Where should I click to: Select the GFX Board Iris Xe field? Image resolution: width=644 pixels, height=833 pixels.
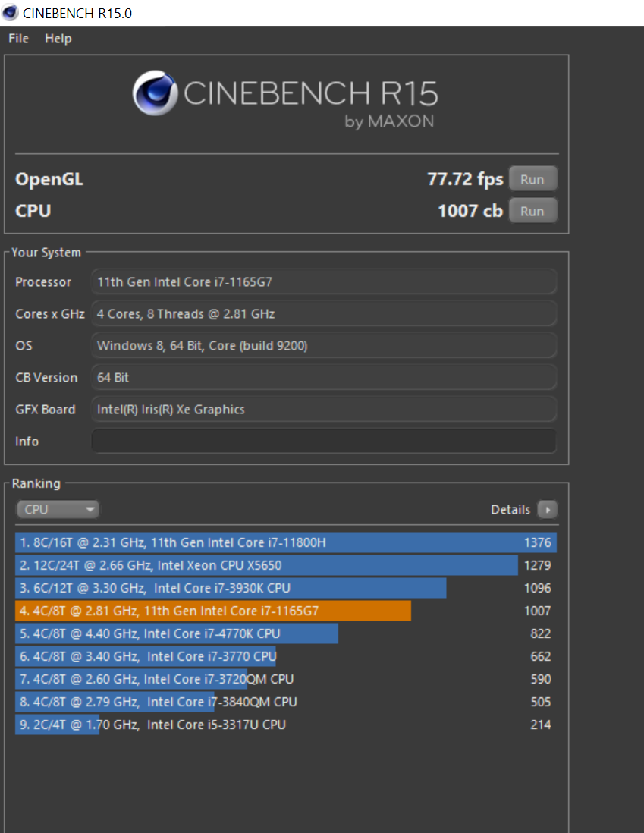324,409
